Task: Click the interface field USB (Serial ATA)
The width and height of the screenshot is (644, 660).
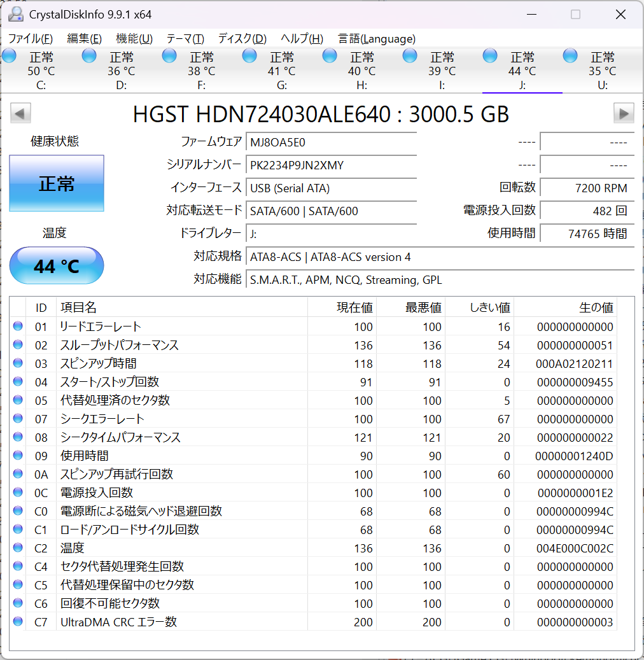Action: coord(332,188)
